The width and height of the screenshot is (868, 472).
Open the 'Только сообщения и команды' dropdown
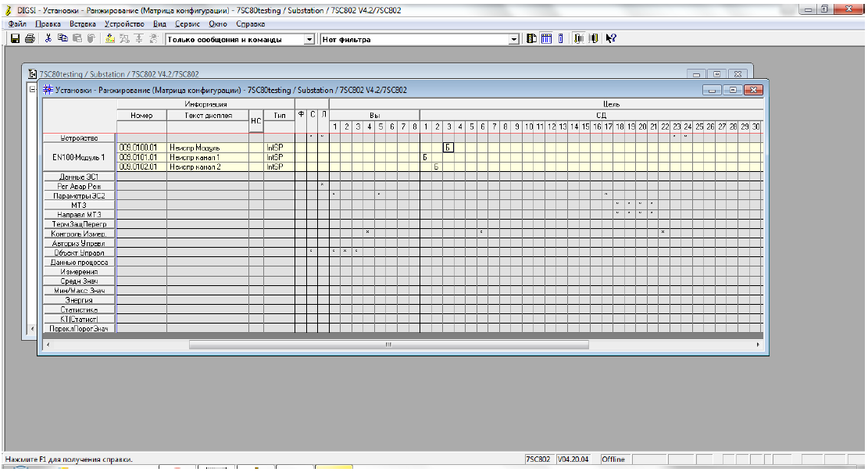pos(309,39)
